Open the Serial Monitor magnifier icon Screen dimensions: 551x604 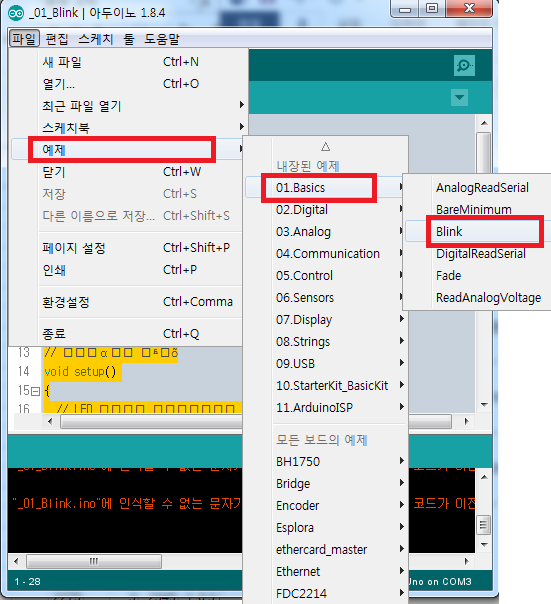[464, 65]
